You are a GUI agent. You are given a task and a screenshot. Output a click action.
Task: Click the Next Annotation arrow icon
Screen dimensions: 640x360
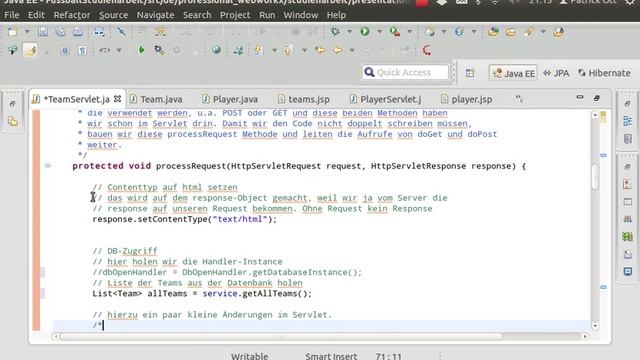coord(259,50)
